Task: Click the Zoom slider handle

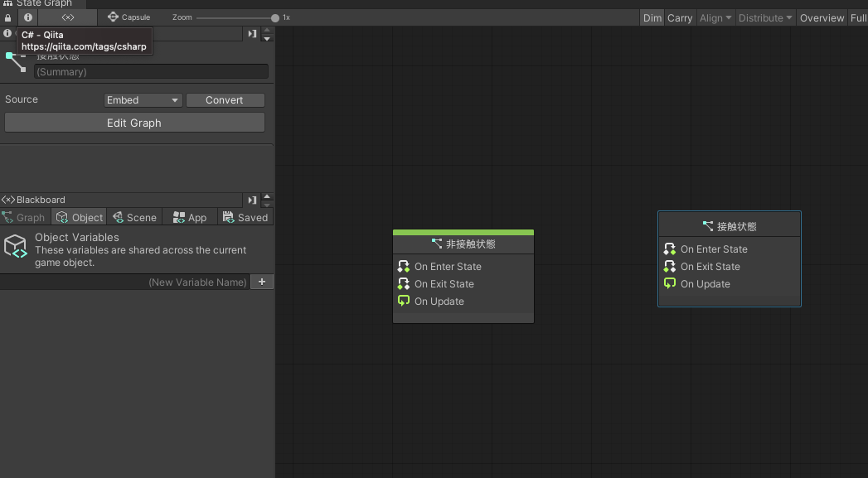Action: 275,17
